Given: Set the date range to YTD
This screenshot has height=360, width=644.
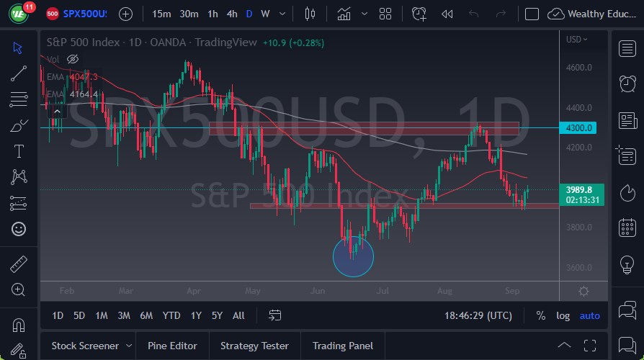Looking at the screenshot, I should click(171, 315).
